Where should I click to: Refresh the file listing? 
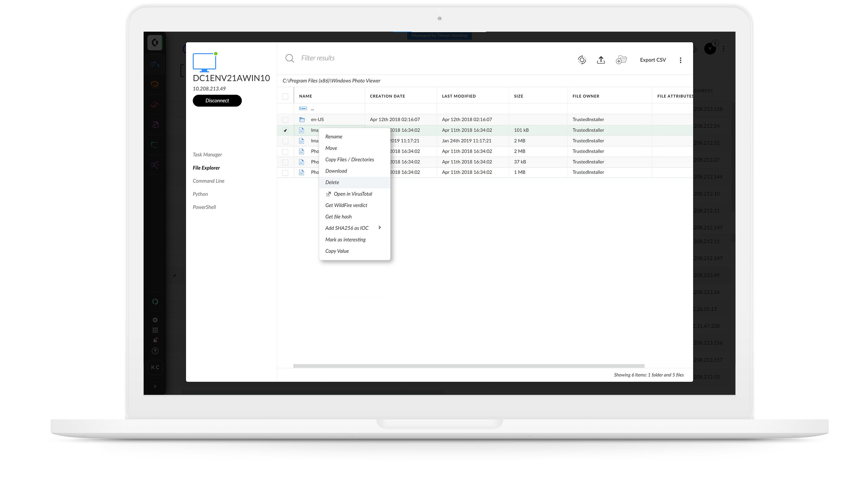pyautogui.click(x=581, y=59)
